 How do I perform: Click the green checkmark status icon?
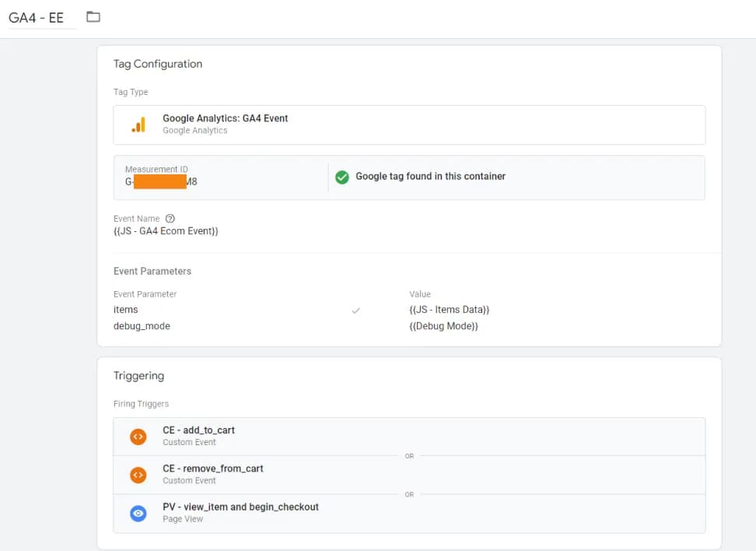(x=342, y=177)
